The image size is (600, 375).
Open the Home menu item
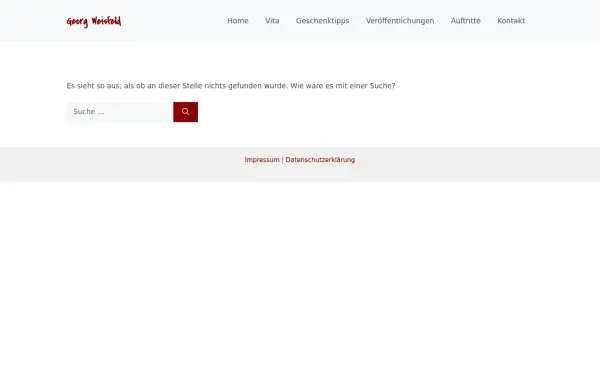tap(238, 21)
